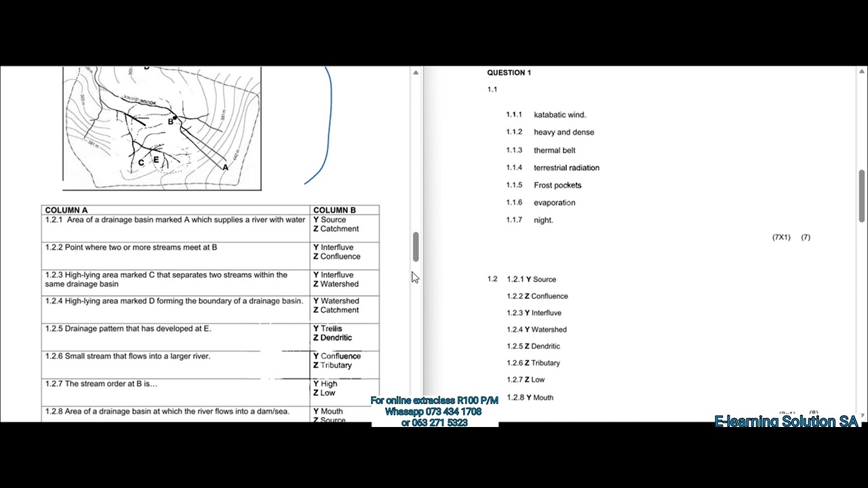Click QUESTION 1 heading in right document

pos(509,73)
